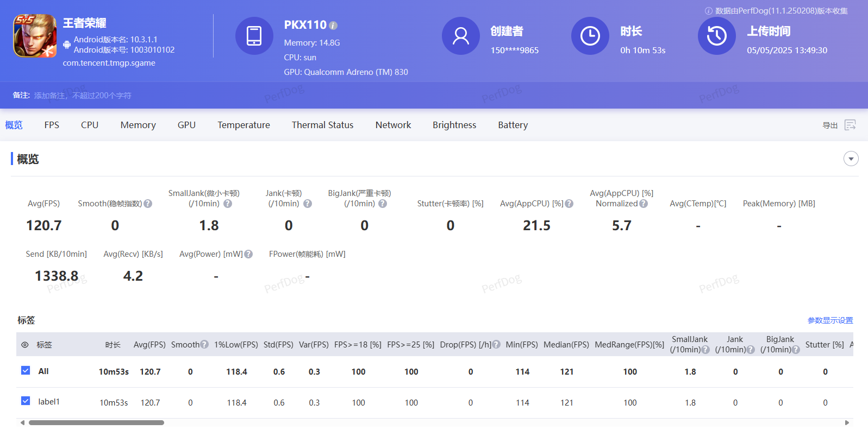Open help icon in table BigJank column header
Viewport: 868px width, 430px height.
pyautogui.click(x=796, y=350)
